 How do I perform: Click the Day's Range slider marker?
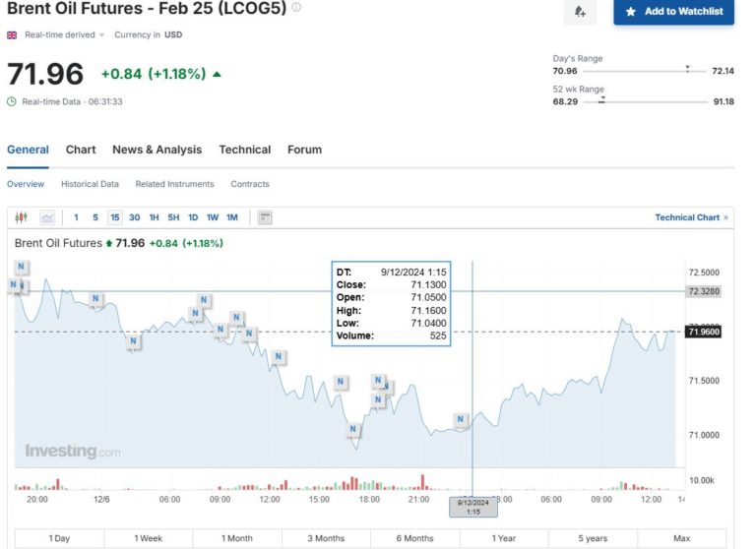687,70
